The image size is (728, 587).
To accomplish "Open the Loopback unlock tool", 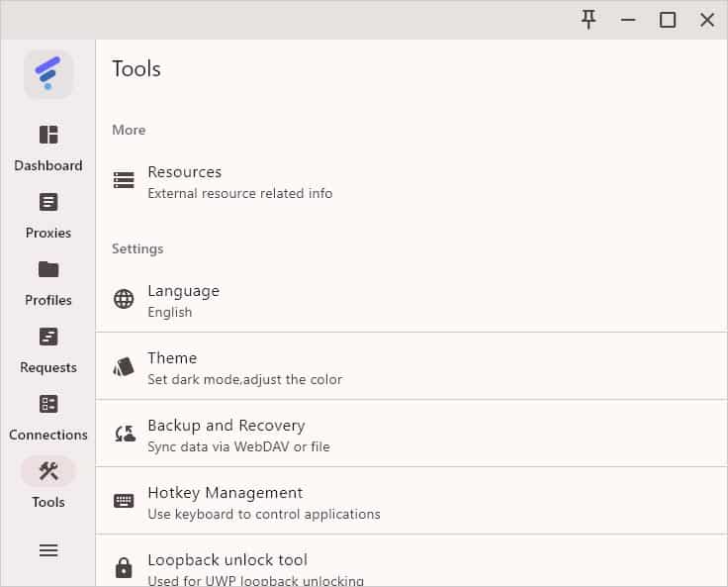I will [411, 561].
